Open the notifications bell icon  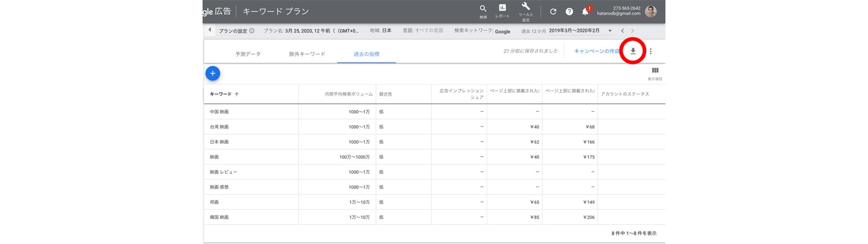(x=586, y=12)
